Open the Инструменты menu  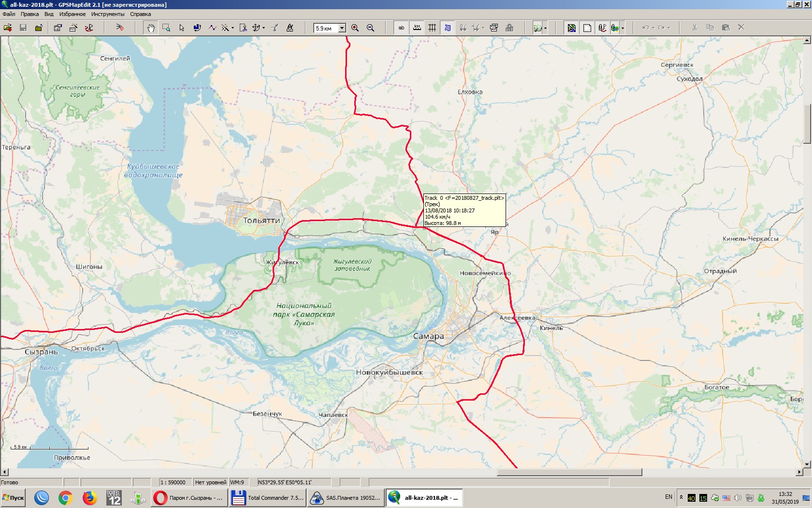tap(107, 14)
